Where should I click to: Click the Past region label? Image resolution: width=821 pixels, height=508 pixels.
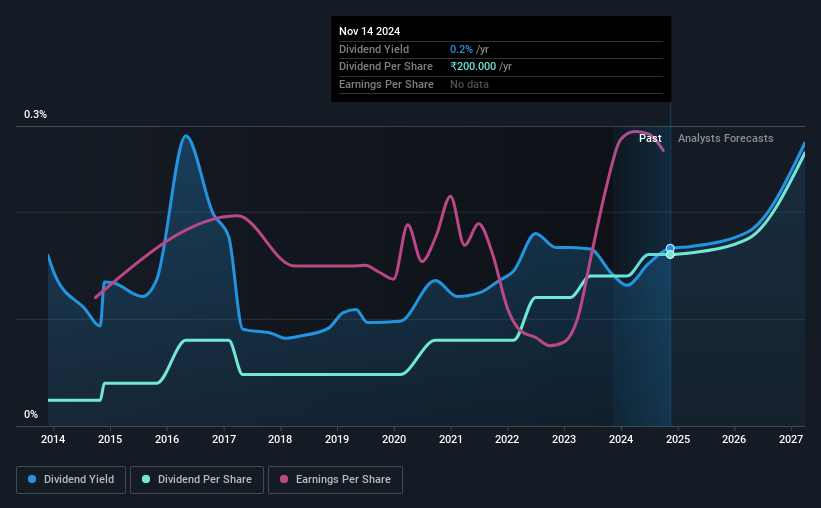click(x=650, y=138)
